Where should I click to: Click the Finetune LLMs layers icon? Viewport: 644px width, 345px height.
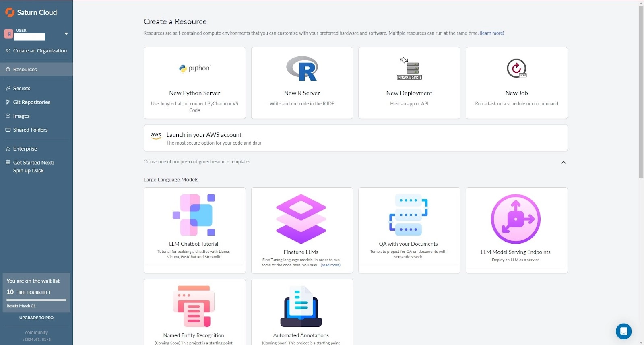301,219
